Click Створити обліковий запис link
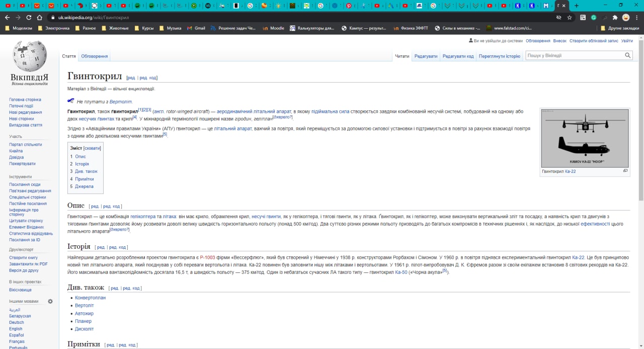Image resolution: width=644 pixels, height=349 pixels. click(594, 41)
